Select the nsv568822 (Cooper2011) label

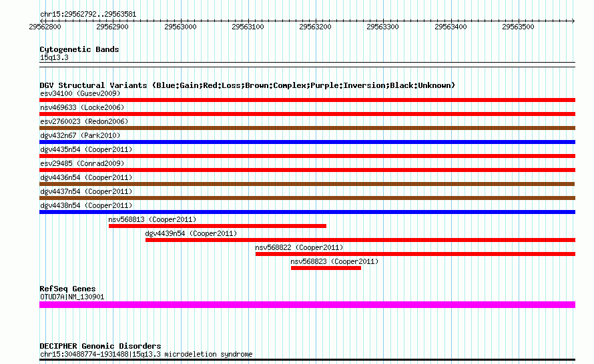pos(299,247)
